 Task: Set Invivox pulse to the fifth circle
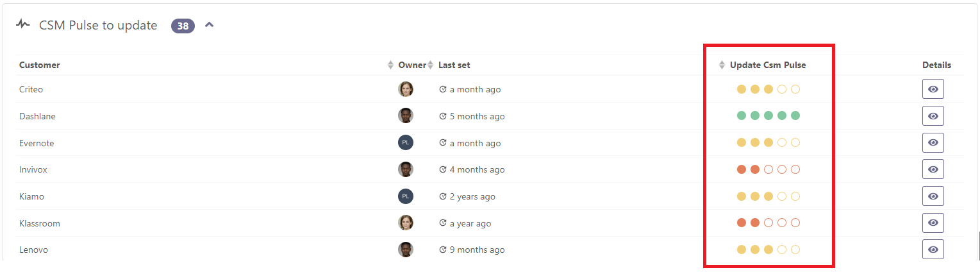pyautogui.click(x=795, y=169)
